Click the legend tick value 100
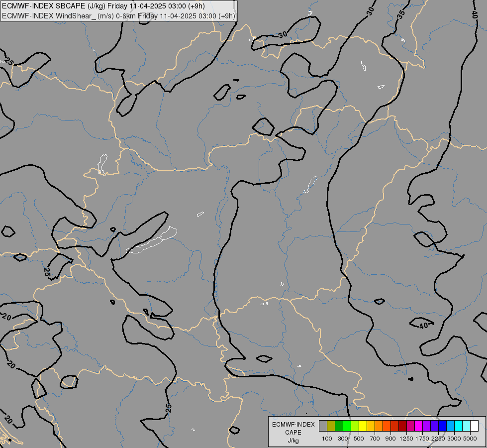 coord(327,439)
